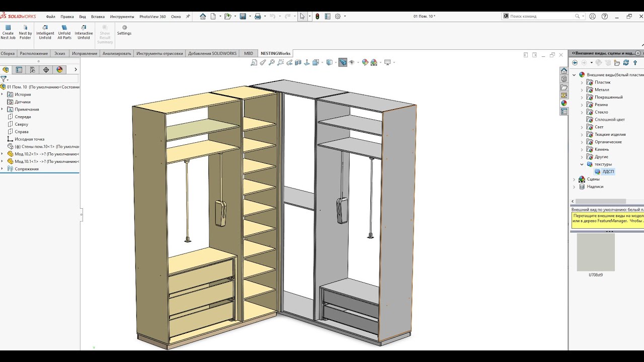This screenshot has height=362, width=644.
Task: Open Custom Properties tab in task pane
Action: click(564, 111)
